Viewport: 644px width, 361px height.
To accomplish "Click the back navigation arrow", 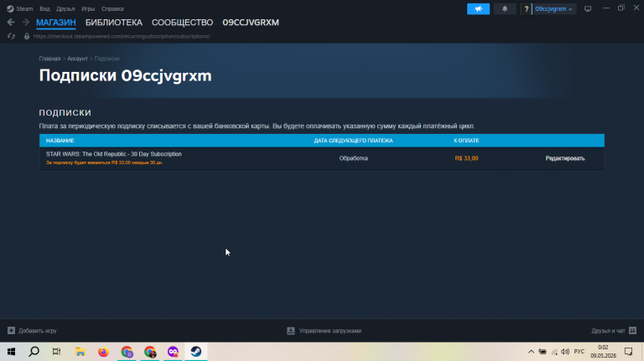I will 11,22.
